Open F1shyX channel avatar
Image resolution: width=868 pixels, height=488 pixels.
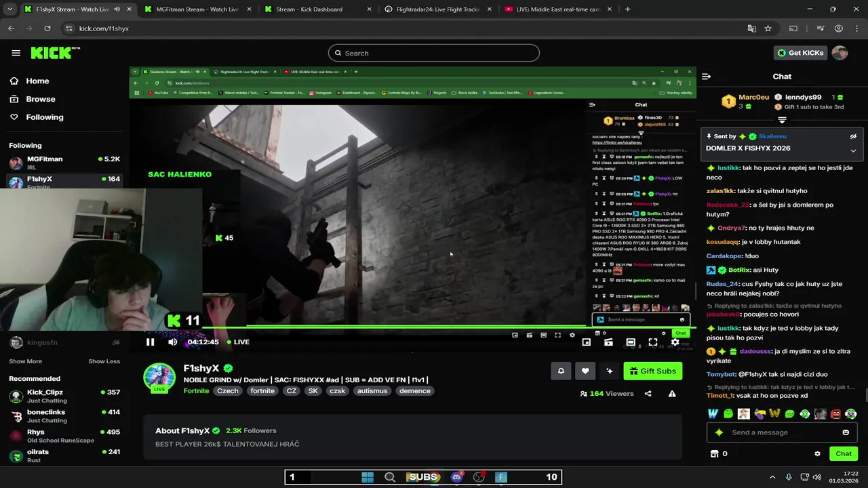159,377
